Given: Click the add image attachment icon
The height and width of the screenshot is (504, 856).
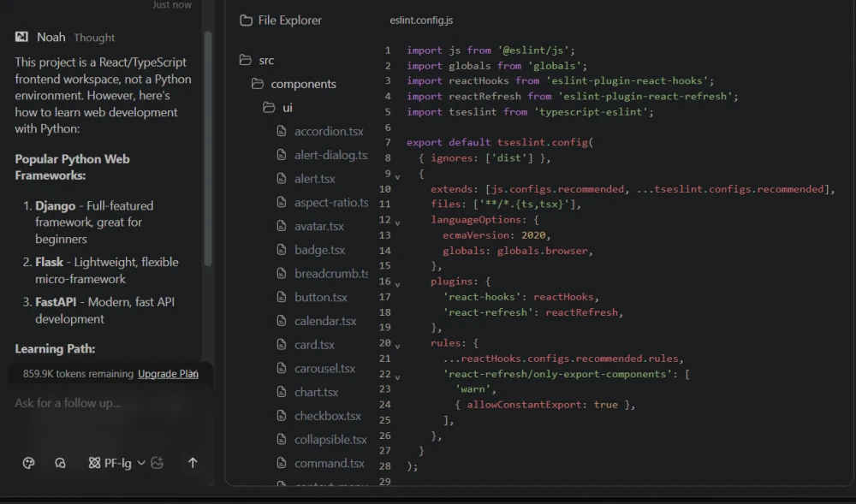Looking at the screenshot, I should point(157,463).
